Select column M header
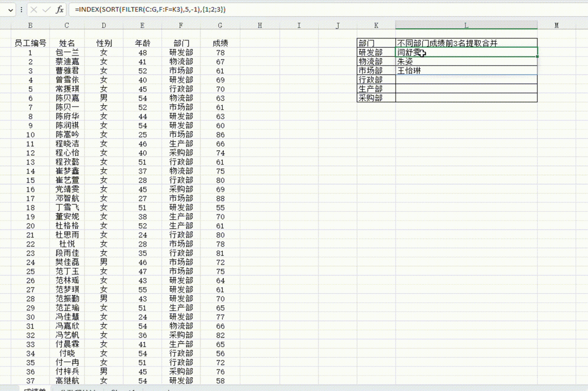 pyautogui.click(x=556, y=26)
